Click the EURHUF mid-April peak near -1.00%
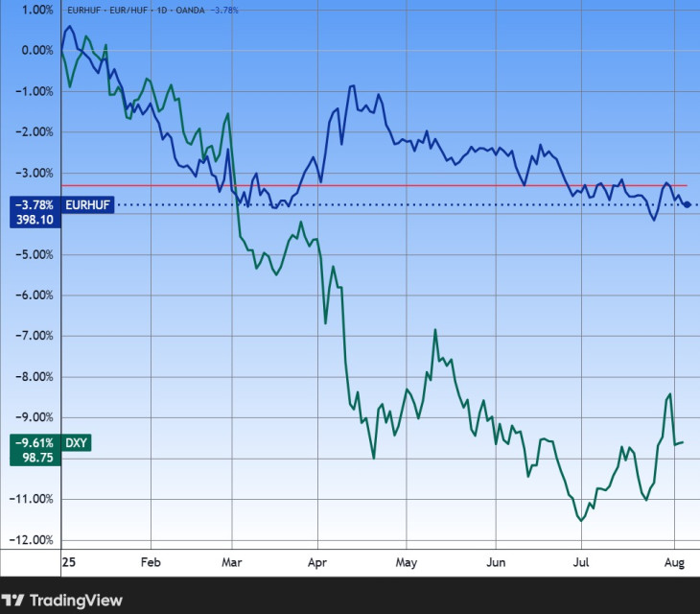The width and height of the screenshot is (700, 614). click(x=352, y=86)
